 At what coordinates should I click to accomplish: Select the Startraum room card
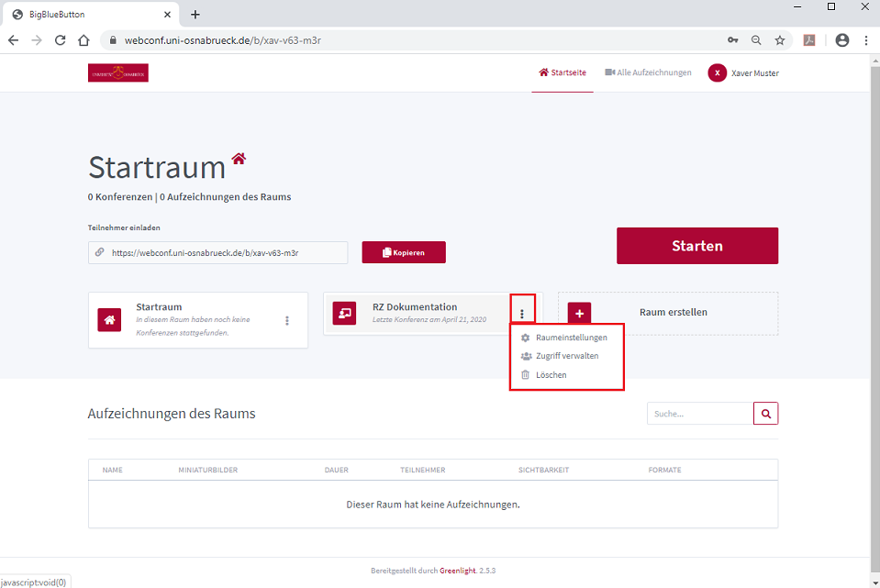(x=198, y=320)
